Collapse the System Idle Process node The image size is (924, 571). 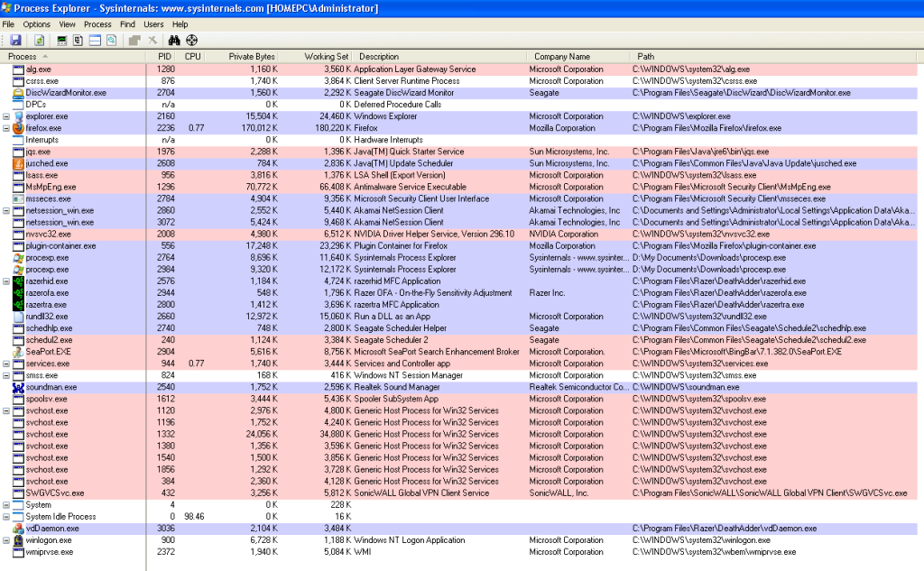[6, 517]
